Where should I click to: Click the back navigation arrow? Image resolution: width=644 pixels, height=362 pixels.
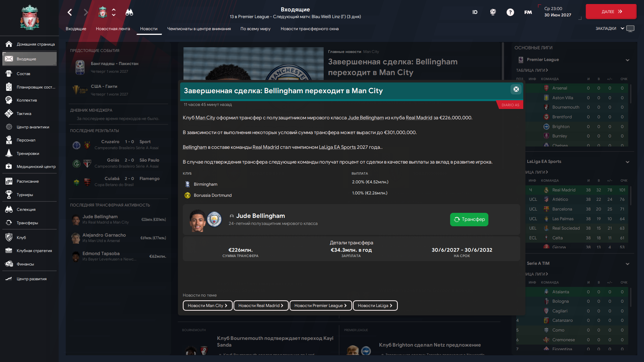70,12
